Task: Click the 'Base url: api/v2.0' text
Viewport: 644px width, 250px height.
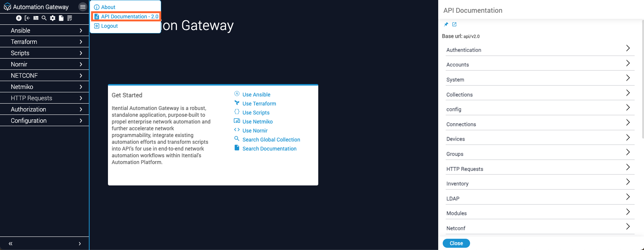Action: click(x=461, y=36)
